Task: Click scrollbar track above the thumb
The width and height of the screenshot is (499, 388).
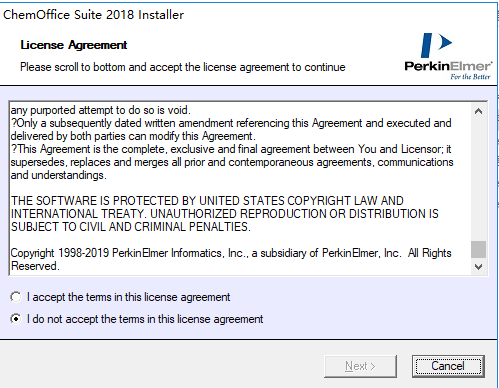Action: [x=478, y=179]
